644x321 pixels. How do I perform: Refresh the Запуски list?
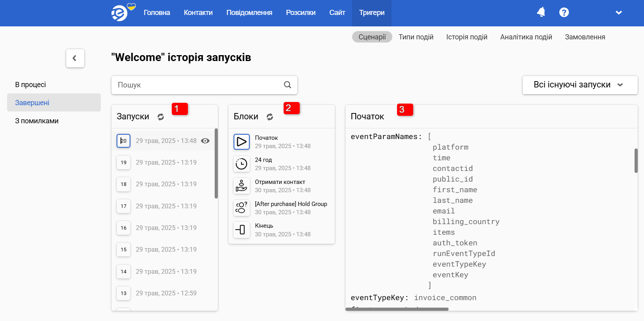pyautogui.click(x=161, y=117)
